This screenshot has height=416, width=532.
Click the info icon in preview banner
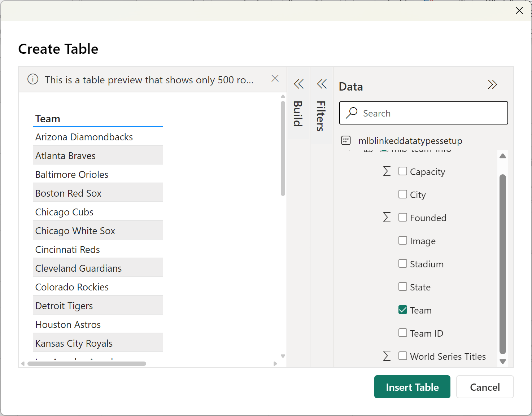[x=33, y=79]
